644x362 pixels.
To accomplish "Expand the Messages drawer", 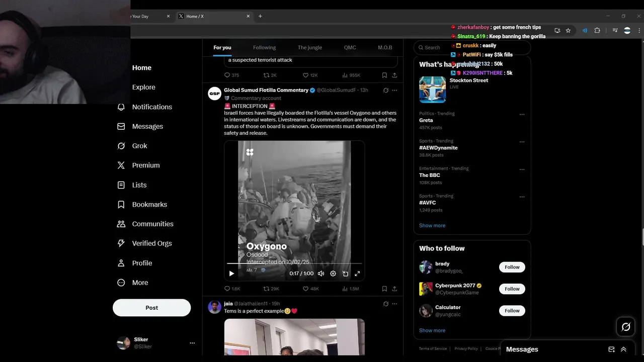I will 623,349.
